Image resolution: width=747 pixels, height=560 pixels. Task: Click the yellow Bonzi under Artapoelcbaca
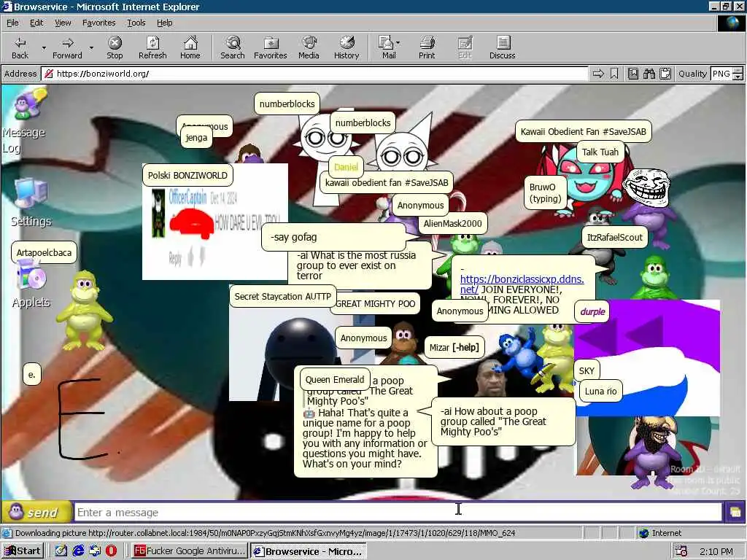coord(85,311)
